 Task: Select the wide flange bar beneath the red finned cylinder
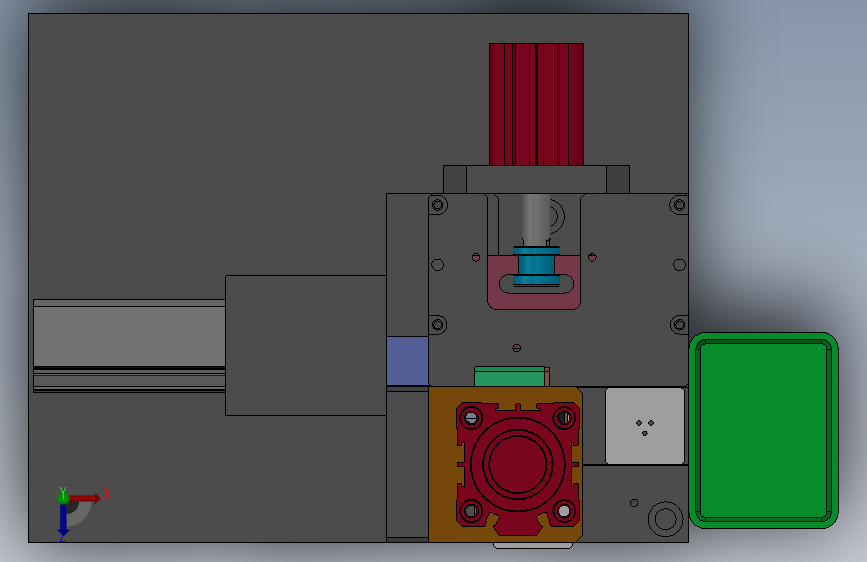(x=536, y=179)
